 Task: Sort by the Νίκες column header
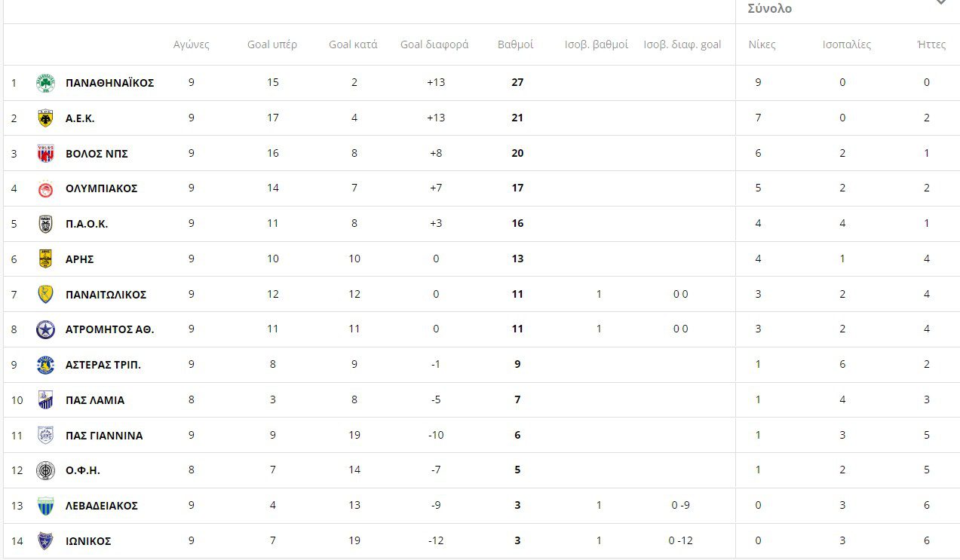tap(762, 44)
